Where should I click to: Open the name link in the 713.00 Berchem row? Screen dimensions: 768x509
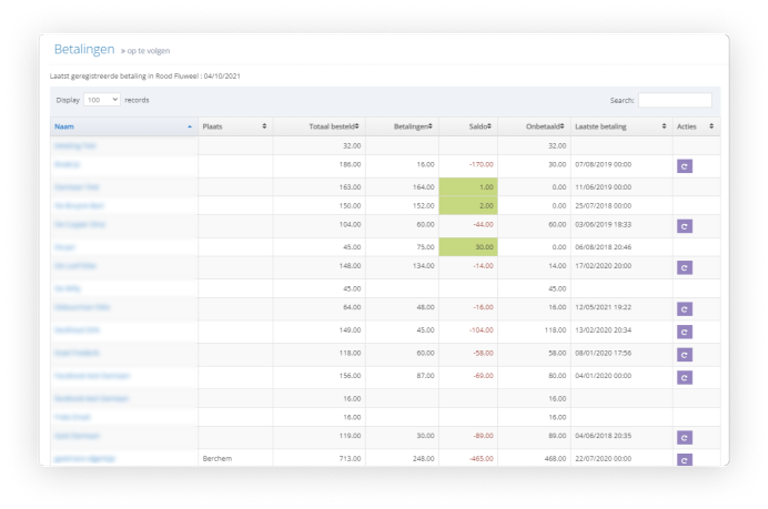[x=85, y=458]
